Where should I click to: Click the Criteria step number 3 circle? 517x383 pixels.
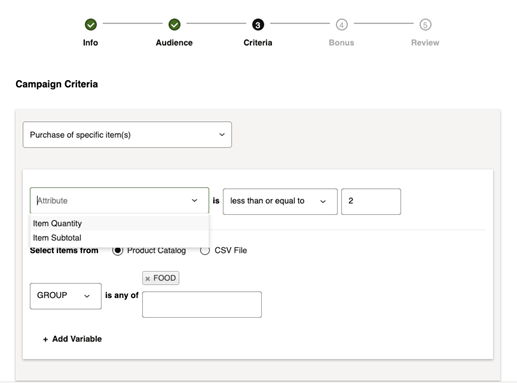pos(258,24)
